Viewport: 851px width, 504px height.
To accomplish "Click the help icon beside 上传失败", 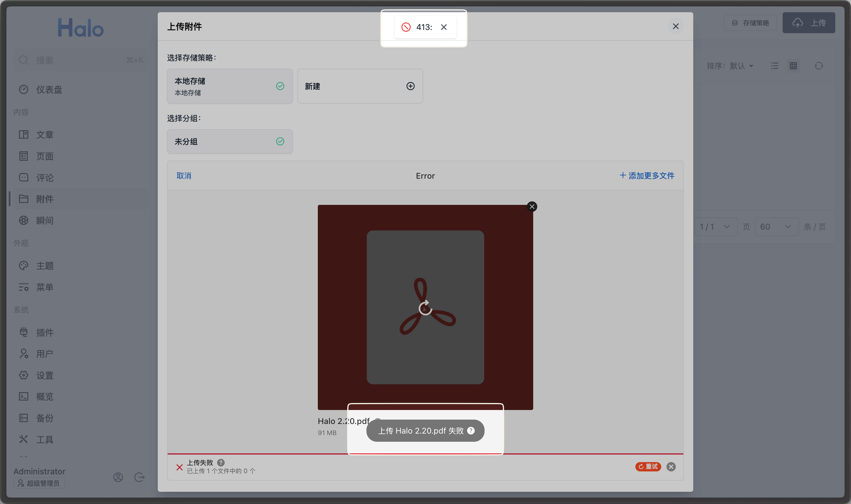I will tap(221, 463).
